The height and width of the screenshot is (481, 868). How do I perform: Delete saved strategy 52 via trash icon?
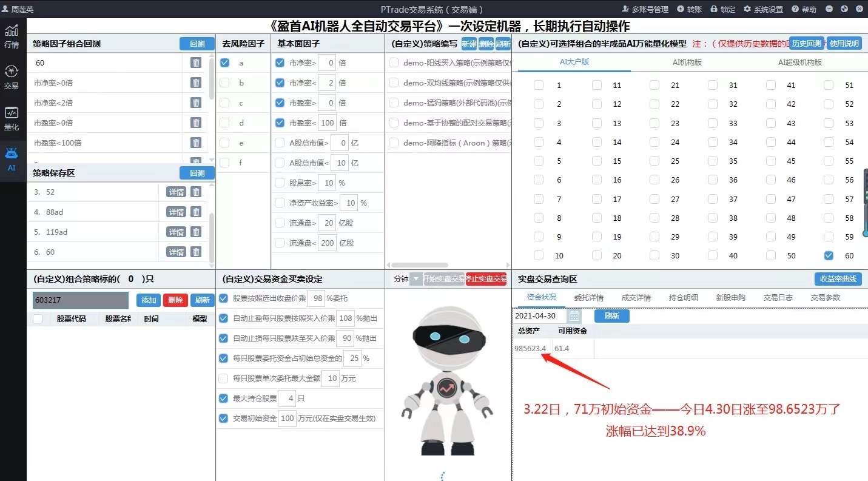tap(196, 192)
